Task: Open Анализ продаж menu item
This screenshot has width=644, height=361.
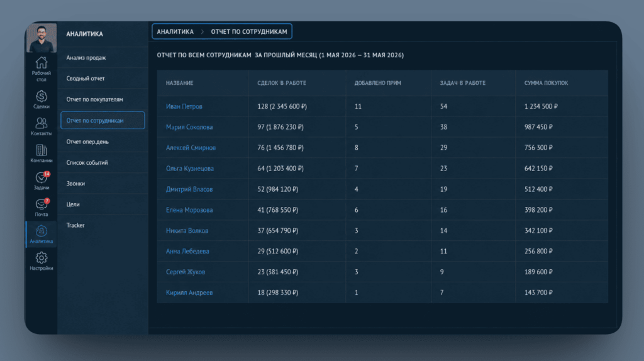Action: pyautogui.click(x=103, y=58)
